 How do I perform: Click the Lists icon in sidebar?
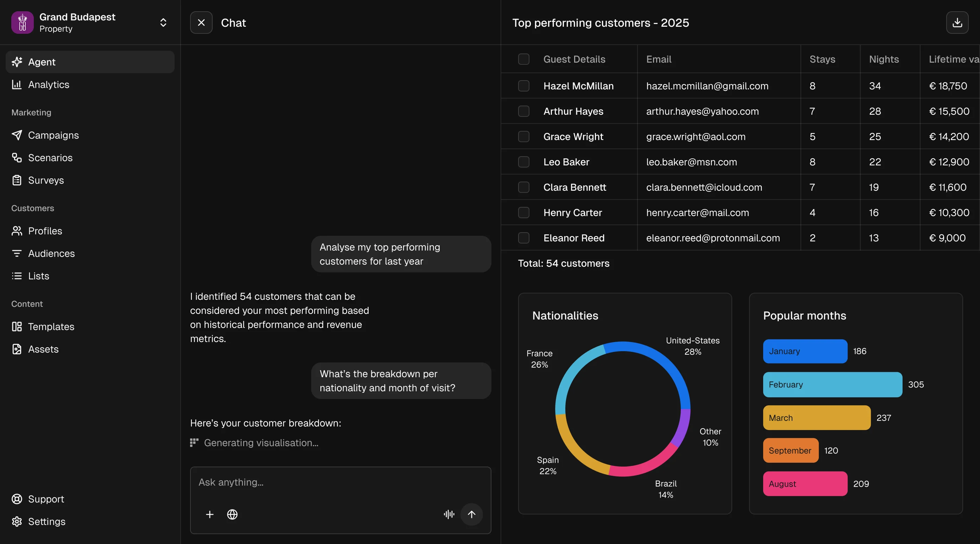pyautogui.click(x=17, y=276)
